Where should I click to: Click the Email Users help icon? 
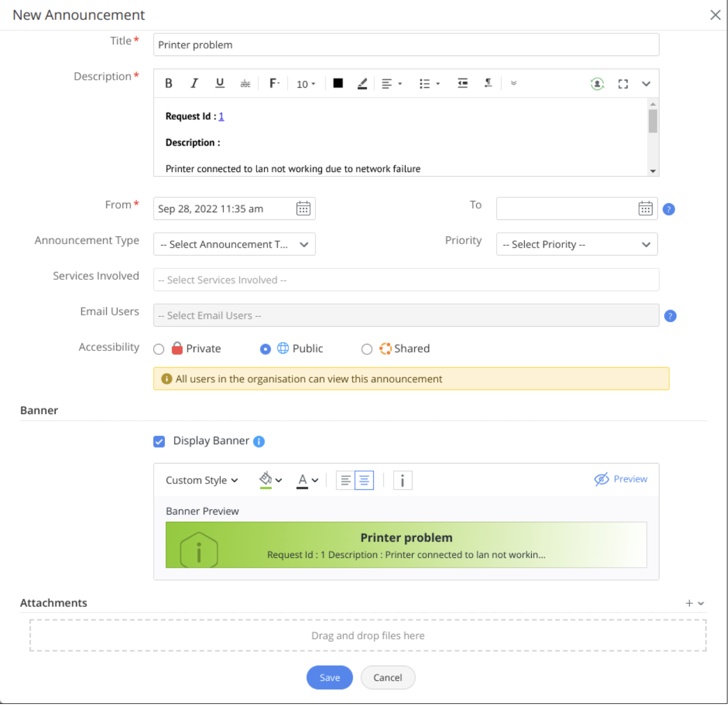670,316
